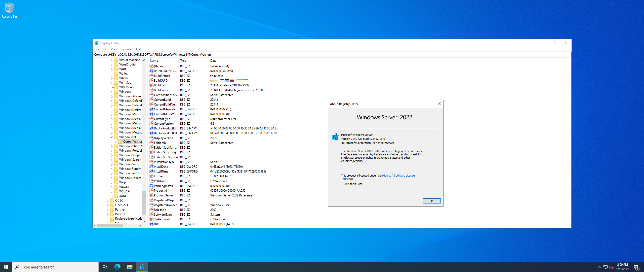Click the CurrentVersion folder icon in tree
This screenshot has height=272, width=644.
pyautogui.click(x=120, y=142)
